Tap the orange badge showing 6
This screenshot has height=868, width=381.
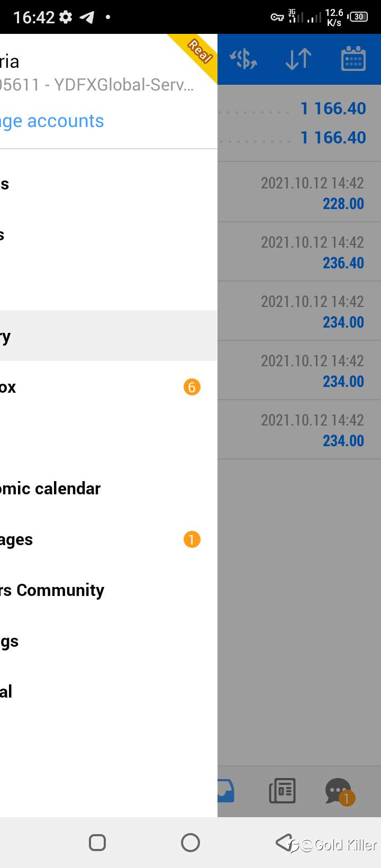click(x=192, y=387)
